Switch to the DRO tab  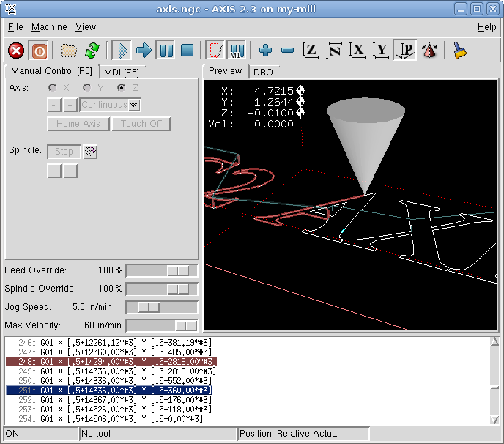[x=262, y=72]
